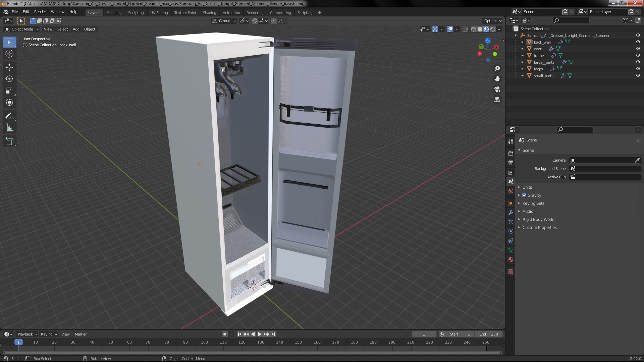Hide loops object in outliner
This screenshot has width=644, height=362.
coord(638,69)
